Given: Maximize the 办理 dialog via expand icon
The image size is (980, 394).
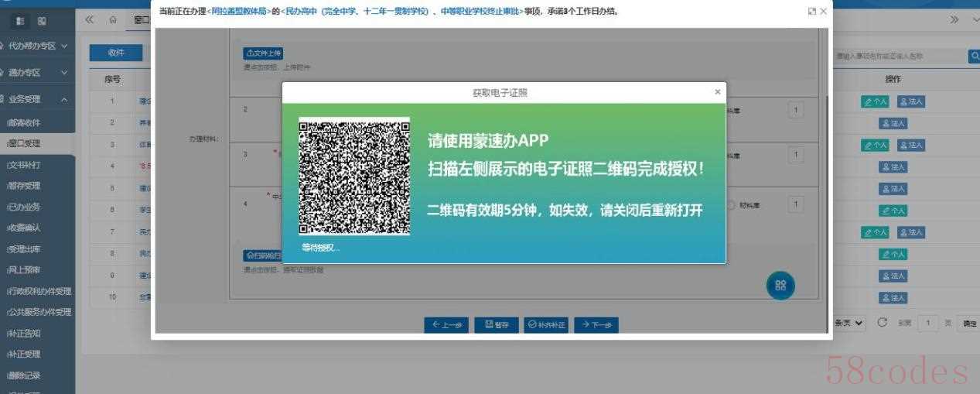Looking at the screenshot, I should pos(811,12).
